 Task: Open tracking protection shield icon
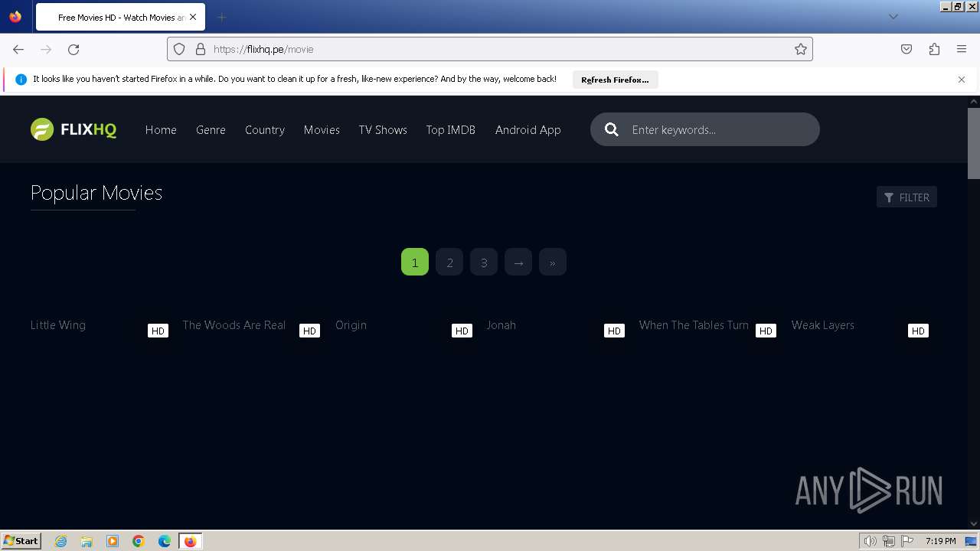tap(179, 49)
